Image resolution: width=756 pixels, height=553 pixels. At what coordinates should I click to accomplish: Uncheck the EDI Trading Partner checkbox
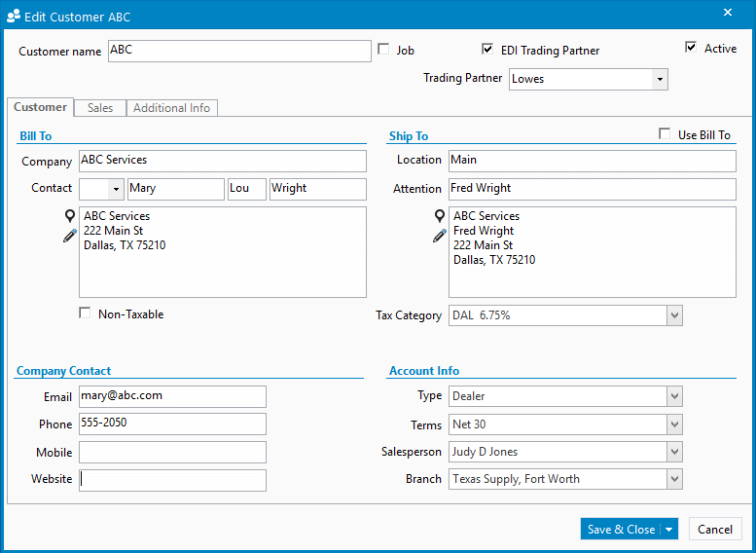pyautogui.click(x=487, y=49)
